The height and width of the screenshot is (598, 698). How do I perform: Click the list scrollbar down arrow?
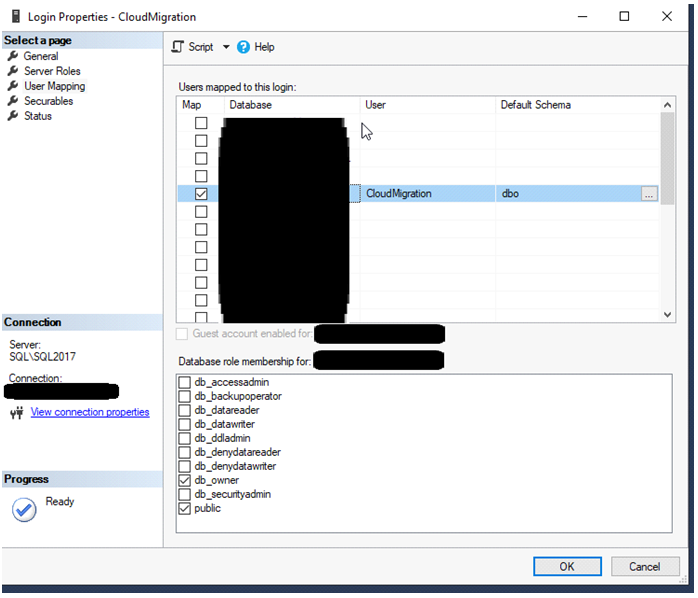[667, 314]
